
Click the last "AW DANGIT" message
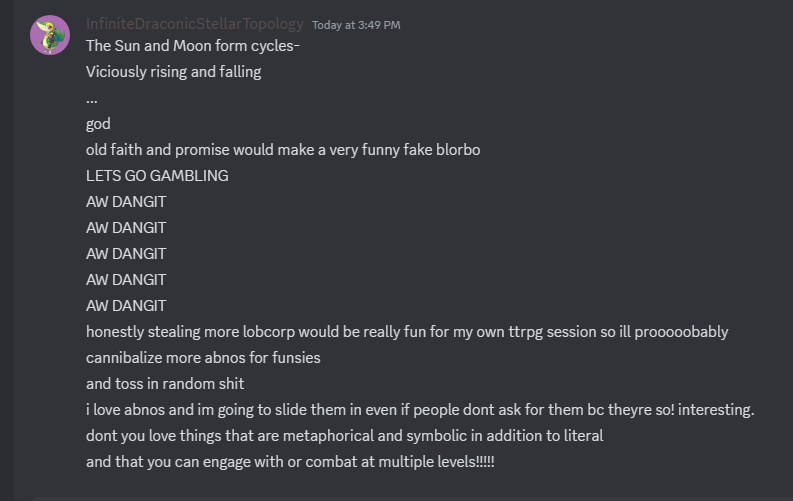126,306
